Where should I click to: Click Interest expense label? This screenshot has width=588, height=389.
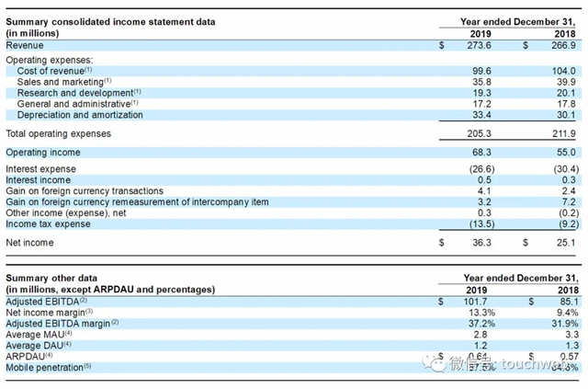pyautogui.click(x=40, y=169)
